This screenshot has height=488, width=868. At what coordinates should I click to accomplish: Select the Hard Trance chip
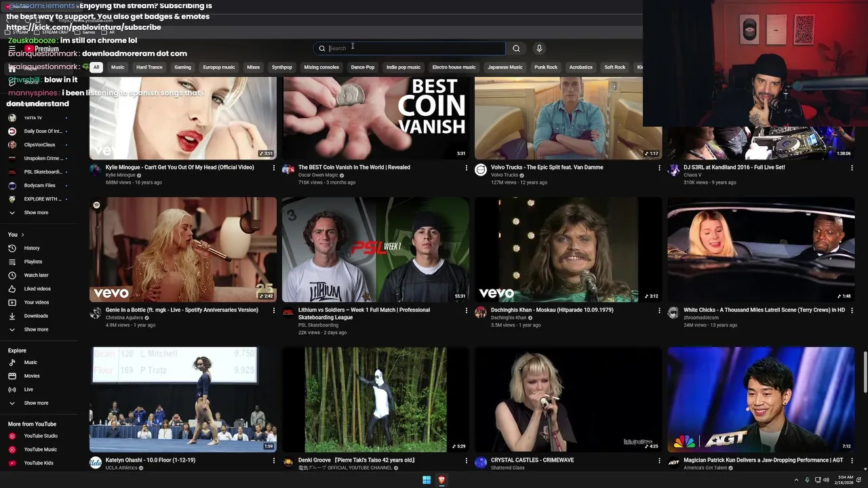(149, 67)
